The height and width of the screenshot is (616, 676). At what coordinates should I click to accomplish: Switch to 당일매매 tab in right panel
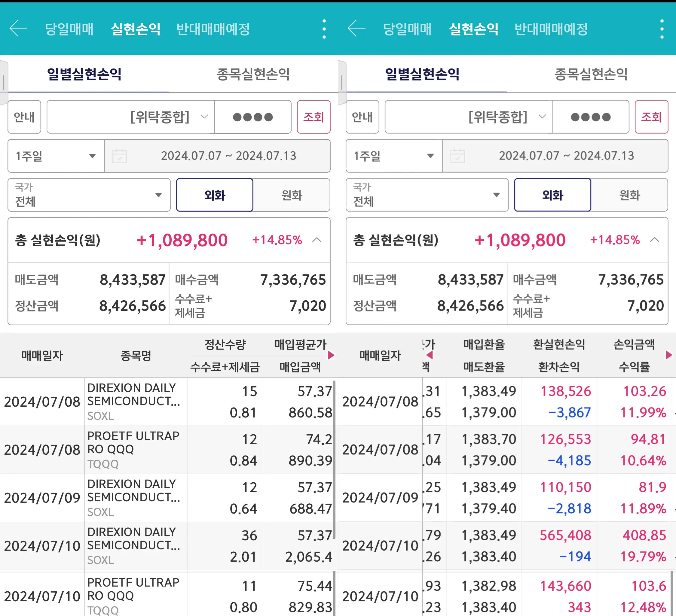pos(407,29)
